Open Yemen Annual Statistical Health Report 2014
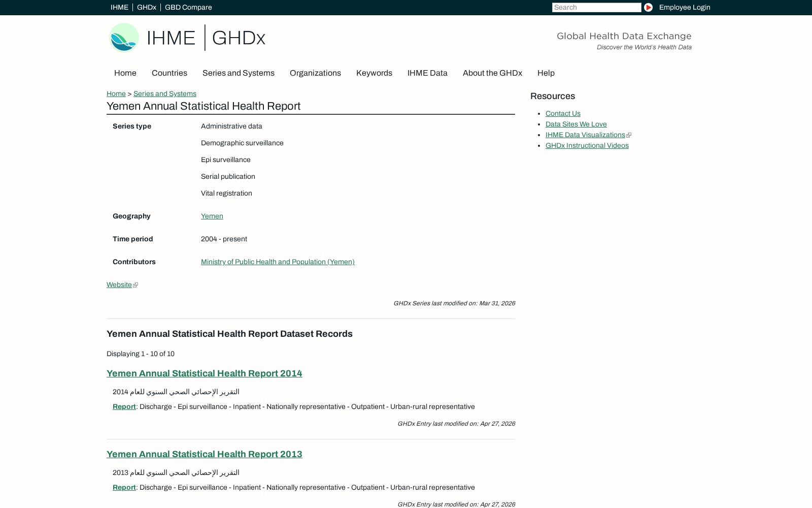This screenshot has width=812, height=508. 205,373
